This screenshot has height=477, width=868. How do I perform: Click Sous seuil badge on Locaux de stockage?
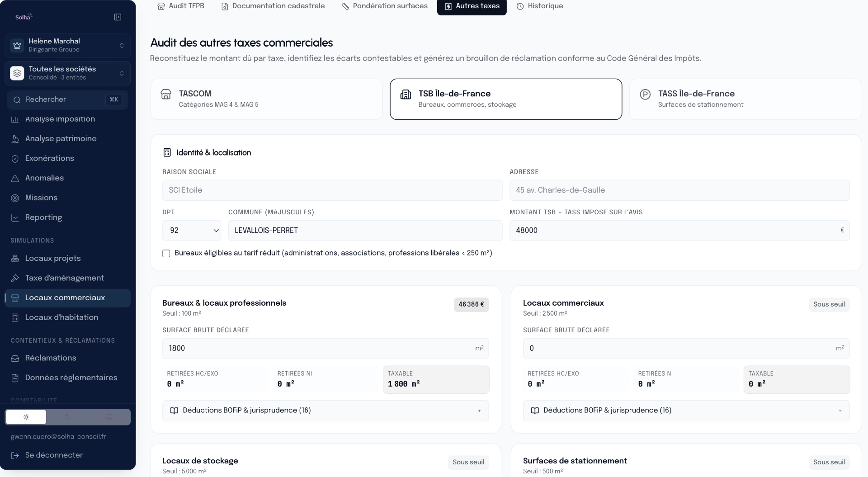[468, 463]
